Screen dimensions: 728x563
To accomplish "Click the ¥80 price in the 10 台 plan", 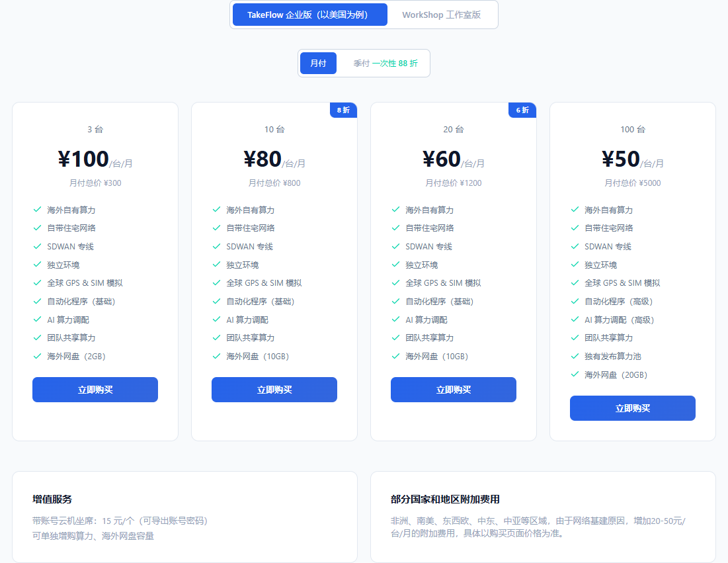I will coord(263,159).
